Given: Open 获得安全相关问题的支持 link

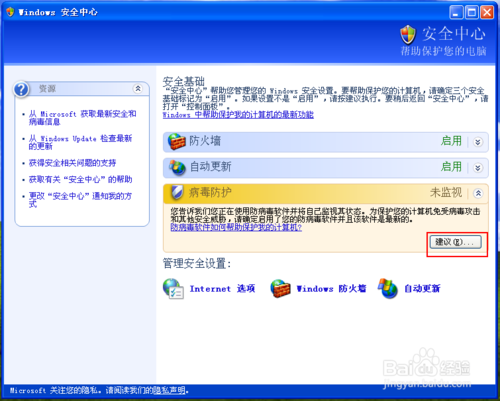Looking at the screenshot, I should (72, 163).
